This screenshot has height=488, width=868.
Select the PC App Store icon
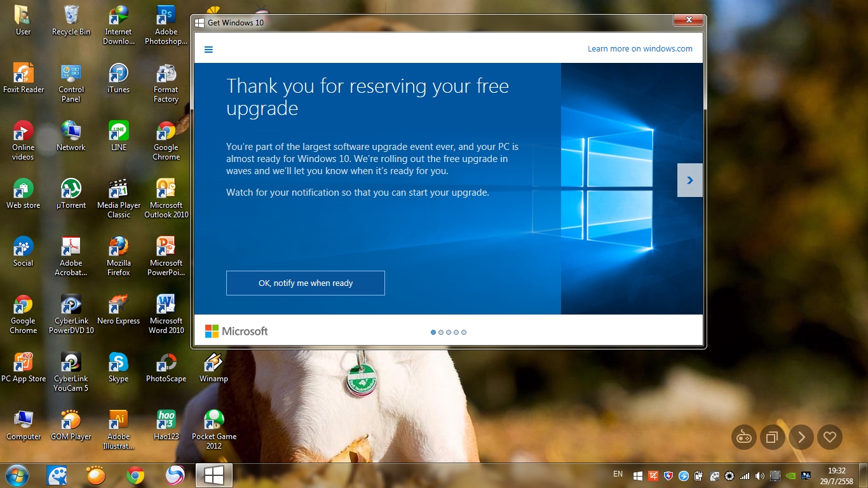[x=23, y=367]
